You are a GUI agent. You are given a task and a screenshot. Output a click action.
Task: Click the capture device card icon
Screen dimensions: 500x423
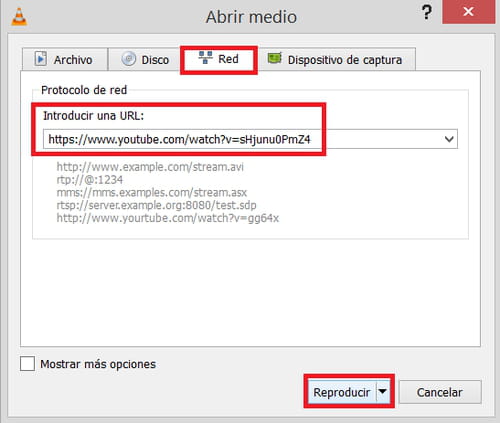(x=275, y=58)
